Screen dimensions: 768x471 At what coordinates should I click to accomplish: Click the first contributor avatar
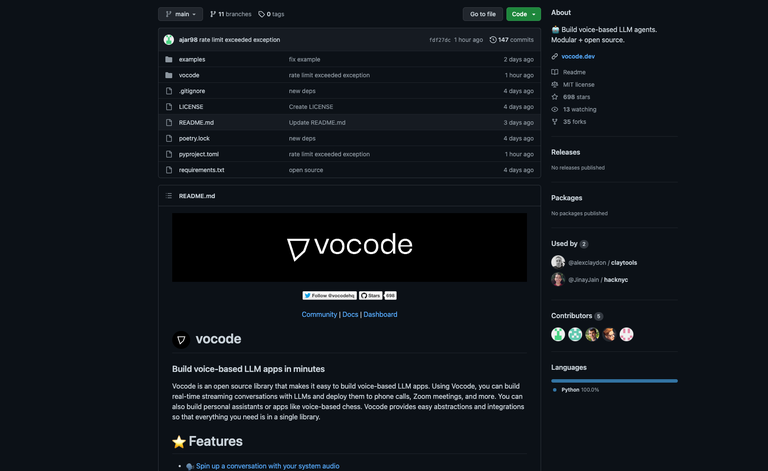click(558, 334)
